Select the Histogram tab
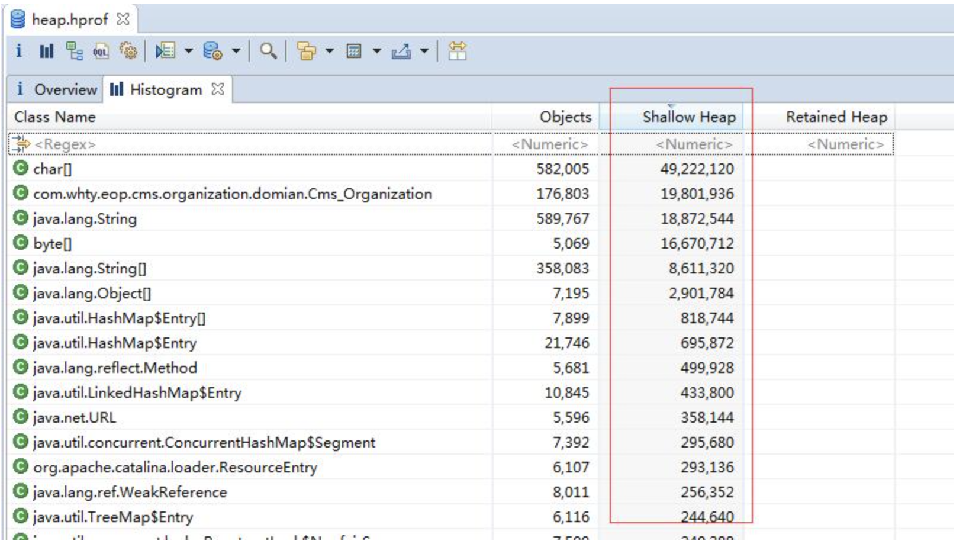 point(166,89)
